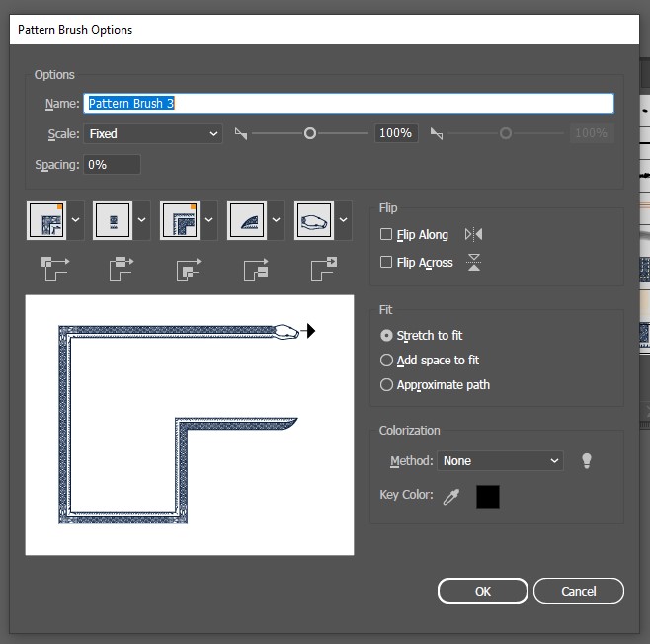Image resolution: width=650 pixels, height=644 pixels.
Task: Enable the Flip Across checkbox
Action: [x=386, y=262]
